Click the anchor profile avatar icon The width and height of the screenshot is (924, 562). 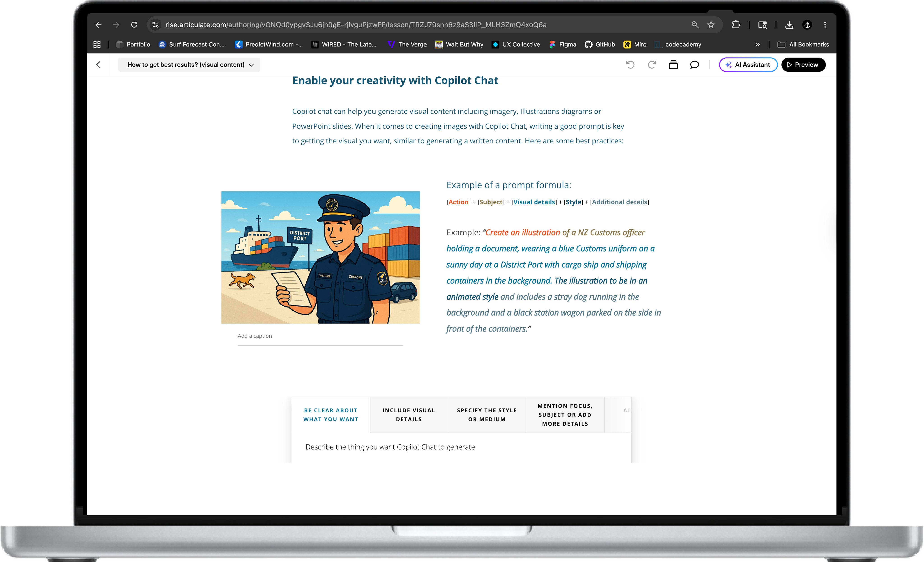[807, 25]
